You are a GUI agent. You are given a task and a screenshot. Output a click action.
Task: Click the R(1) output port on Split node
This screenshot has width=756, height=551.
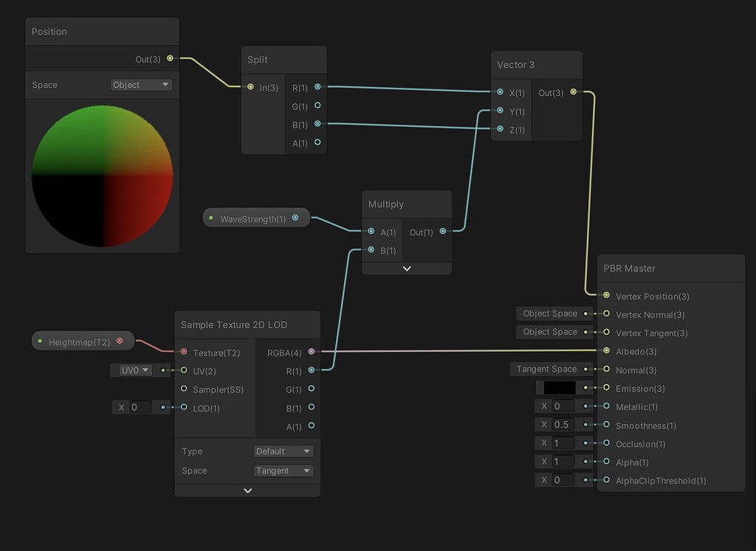pyautogui.click(x=317, y=87)
